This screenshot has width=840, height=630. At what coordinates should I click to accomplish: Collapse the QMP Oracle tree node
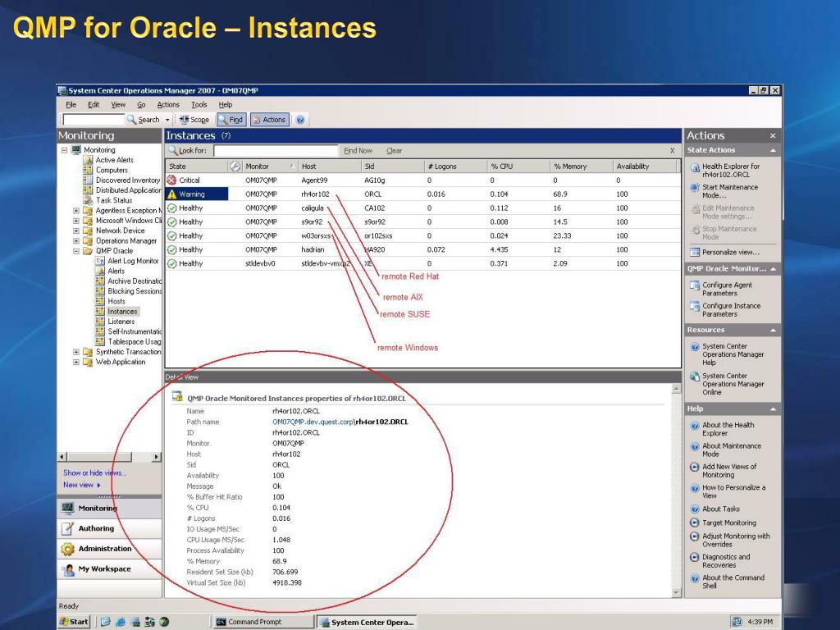pyautogui.click(x=76, y=251)
